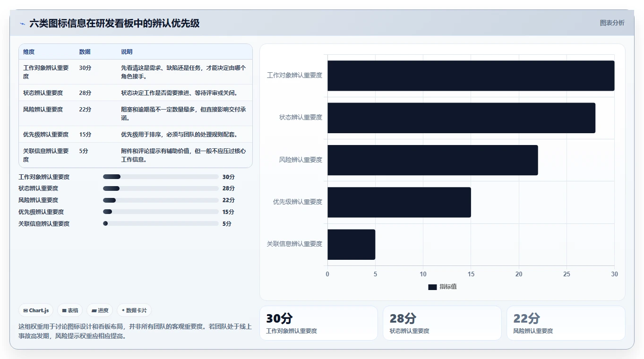Click description starting 先看清这是需求
The image size is (644, 359).
click(183, 72)
